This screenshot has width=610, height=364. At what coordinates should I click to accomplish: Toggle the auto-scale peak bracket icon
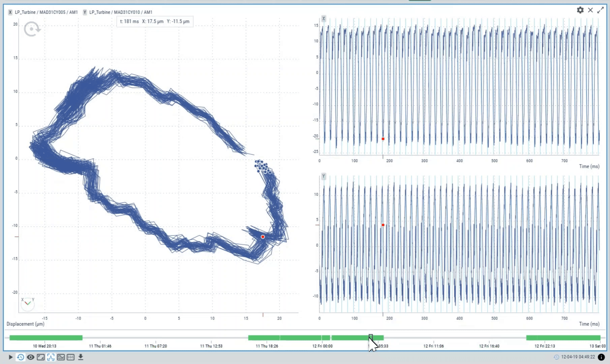(x=51, y=357)
